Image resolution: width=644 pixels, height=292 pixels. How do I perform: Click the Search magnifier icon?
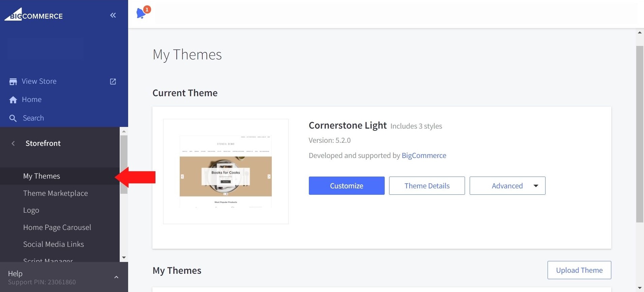point(13,118)
